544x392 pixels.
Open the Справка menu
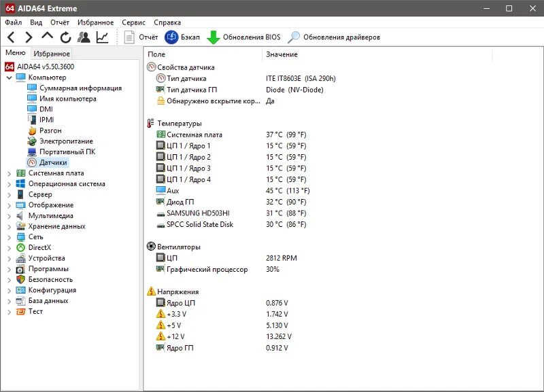pyautogui.click(x=167, y=22)
